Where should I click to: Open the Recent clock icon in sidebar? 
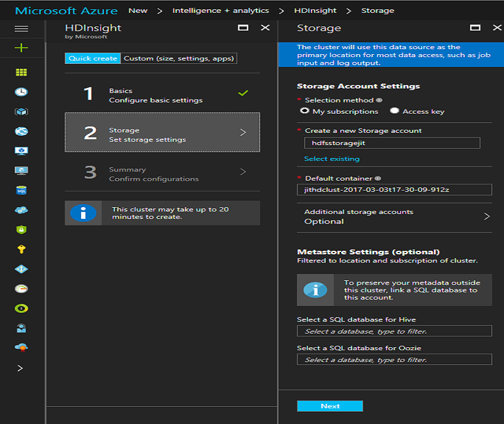(x=22, y=92)
